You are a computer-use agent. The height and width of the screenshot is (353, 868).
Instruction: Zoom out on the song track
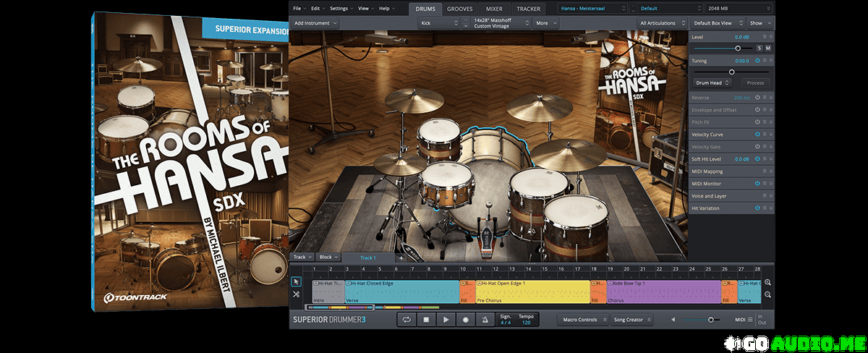(767, 294)
